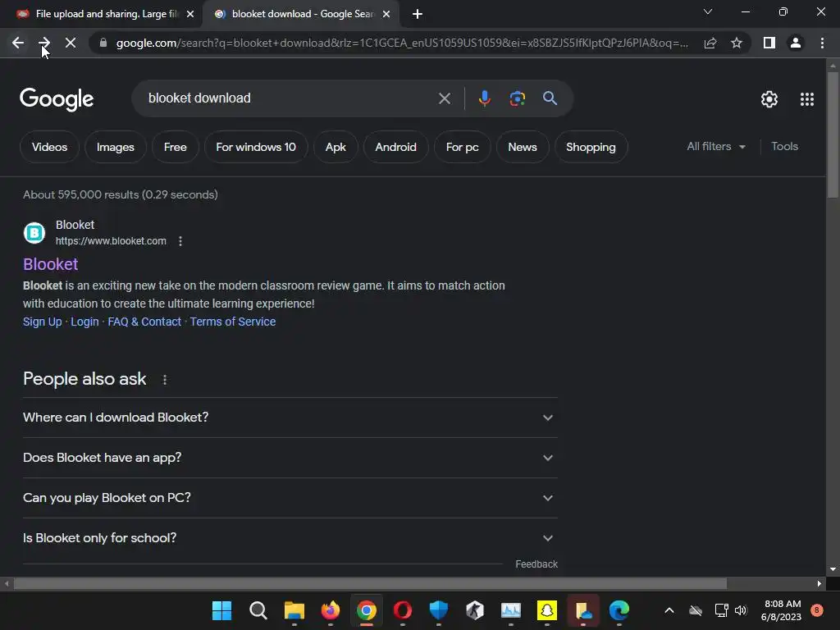Stop loading the page
The height and width of the screenshot is (630, 840).
[71, 43]
